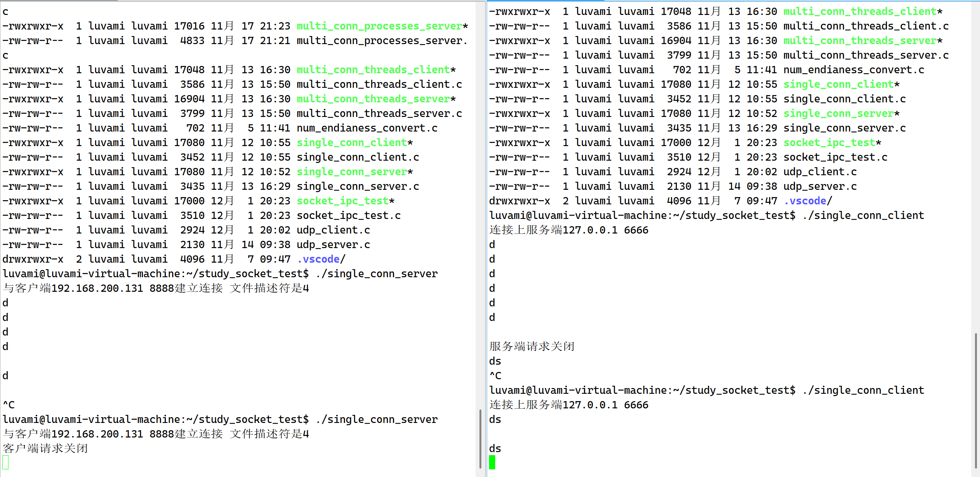Click the hollow cursor in left terminal
Screen dimensions: 980x477
click(x=5, y=462)
